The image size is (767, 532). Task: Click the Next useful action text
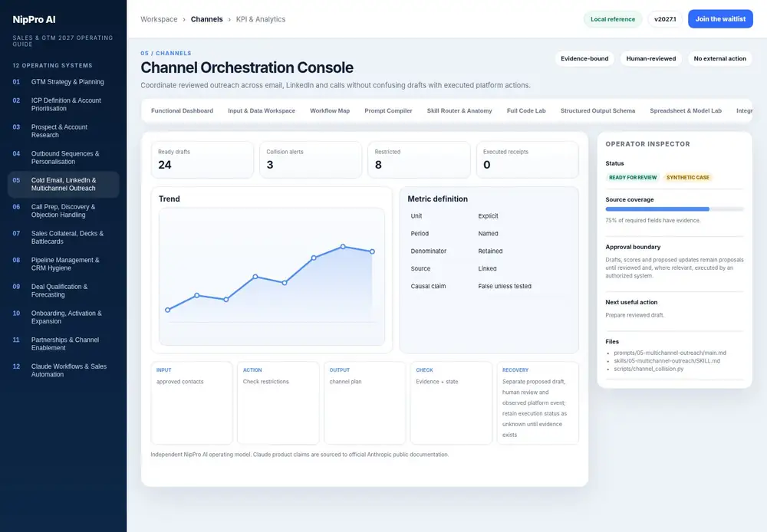pyautogui.click(x=631, y=302)
